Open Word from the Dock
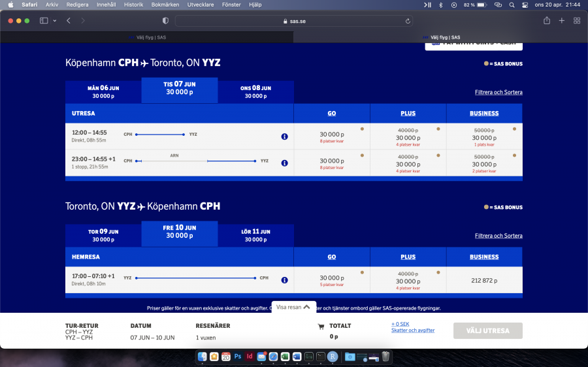Image resolution: width=588 pixels, height=367 pixels. click(x=297, y=357)
